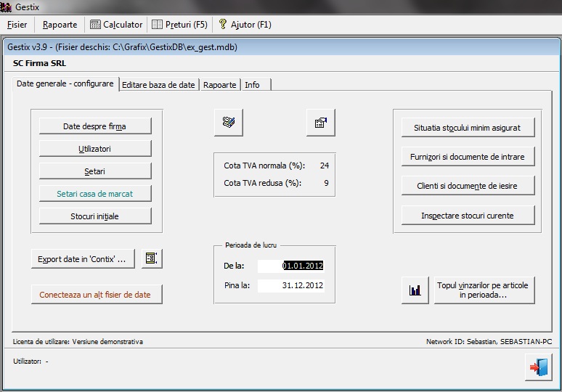Open the Rapoarte menu in menu bar
Viewport: 562px width, 392px height.
click(x=60, y=24)
